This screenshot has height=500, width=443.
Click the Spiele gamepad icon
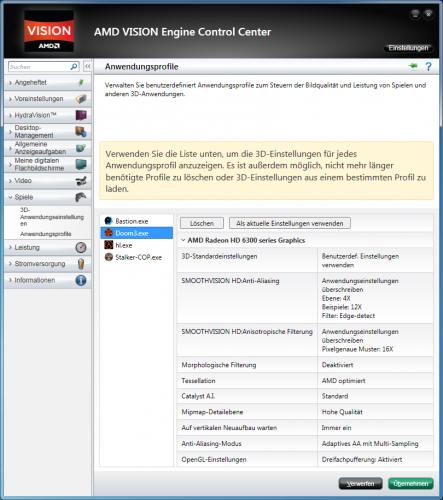81,197
